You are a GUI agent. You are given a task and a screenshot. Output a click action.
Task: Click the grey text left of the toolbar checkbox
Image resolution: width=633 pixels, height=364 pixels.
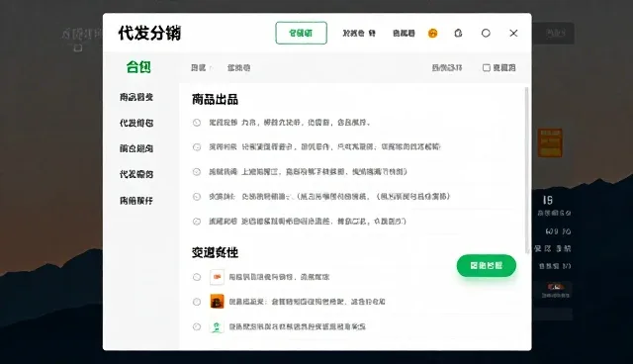(447, 68)
